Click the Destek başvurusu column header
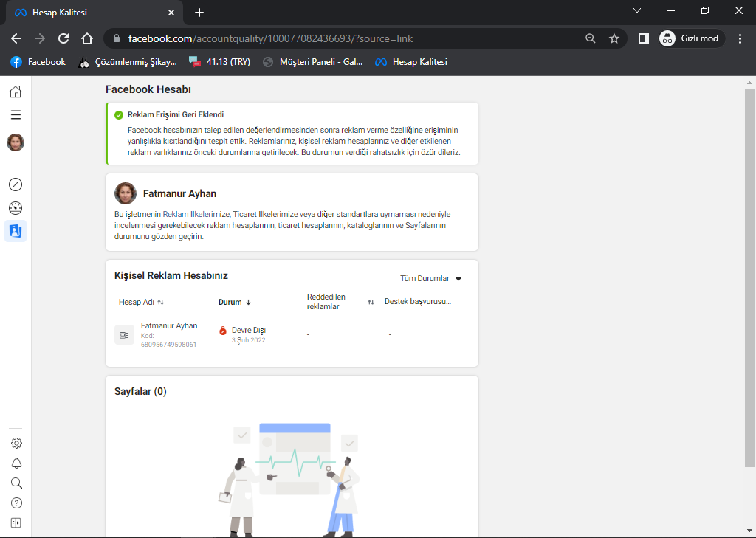This screenshot has width=756, height=538. [x=418, y=302]
